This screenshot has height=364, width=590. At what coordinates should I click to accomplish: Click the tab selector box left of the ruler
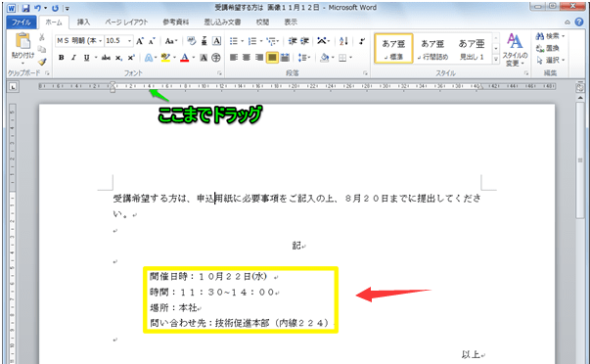[x=13, y=87]
